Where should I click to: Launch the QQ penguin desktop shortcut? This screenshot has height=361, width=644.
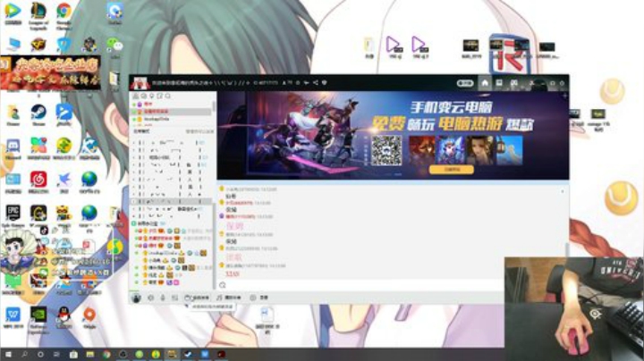pos(64,315)
